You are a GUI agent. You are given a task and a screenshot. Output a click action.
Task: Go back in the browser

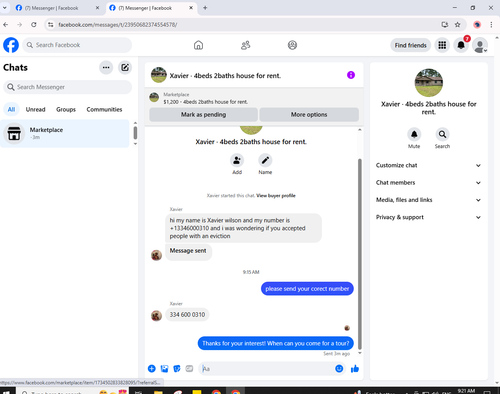6,25
